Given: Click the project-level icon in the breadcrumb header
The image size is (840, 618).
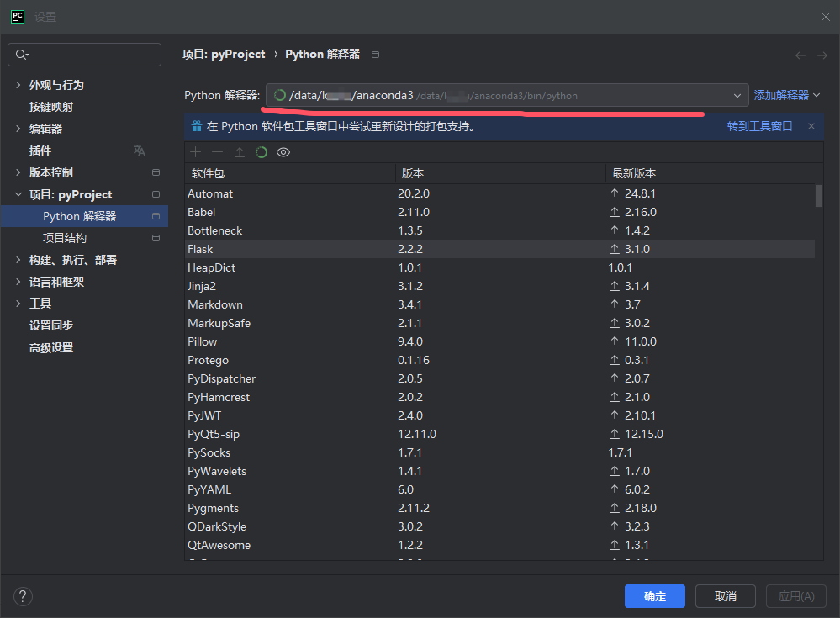Looking at the screenshot, I should pos(376,55).
